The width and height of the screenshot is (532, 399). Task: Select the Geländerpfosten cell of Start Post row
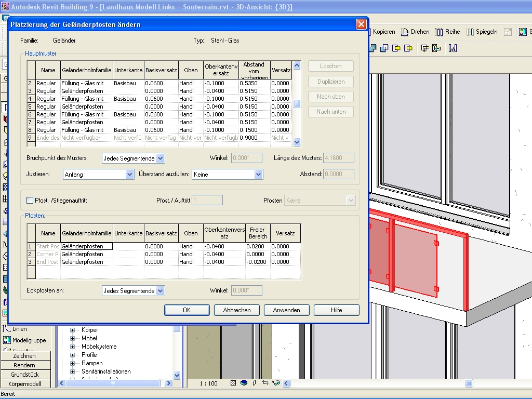(x=87, y=246)
